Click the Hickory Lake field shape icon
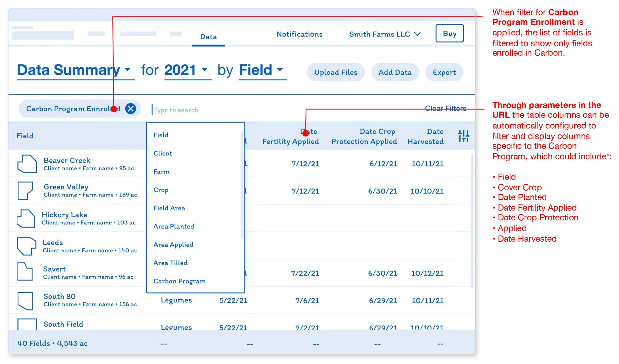The height and width of the screenshot is (364, 619). (x=26, y=218)
